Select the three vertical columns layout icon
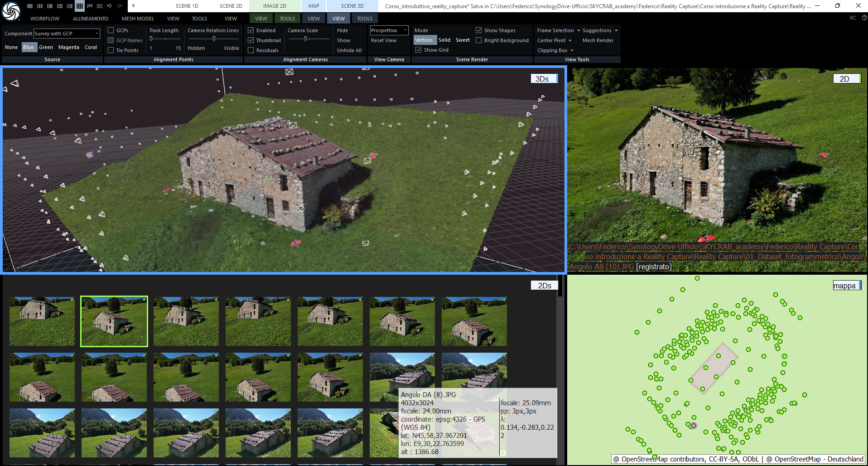The width and height of the screenshot is (868, 466). (x=40, y=6)
